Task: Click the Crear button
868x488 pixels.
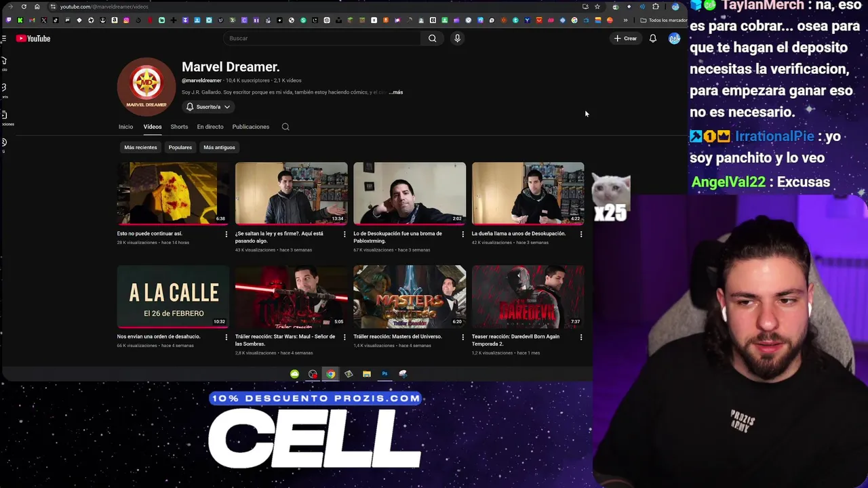Action: (625, 39)
